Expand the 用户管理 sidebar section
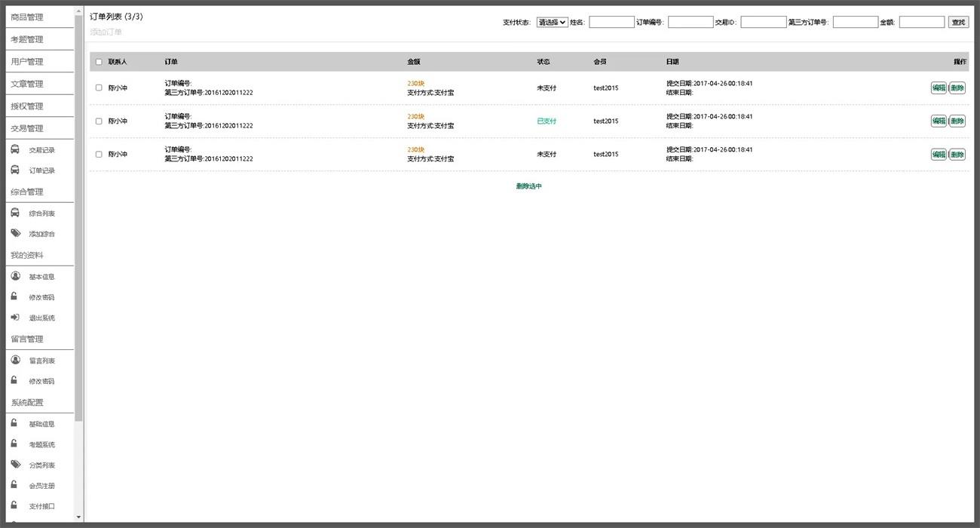 27,62
